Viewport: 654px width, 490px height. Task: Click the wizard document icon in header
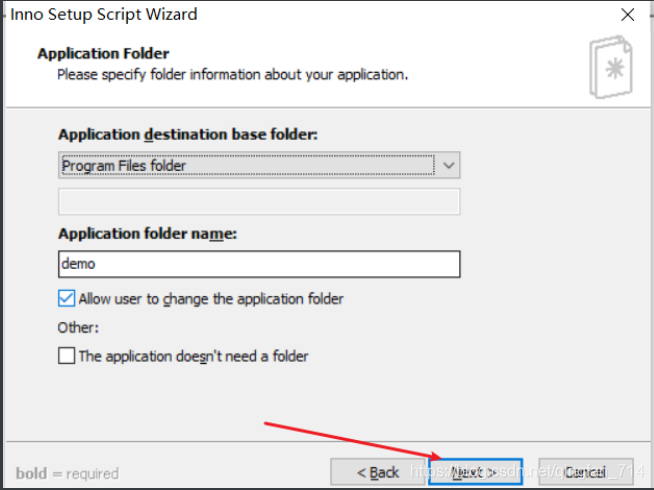tap(611, 67)
